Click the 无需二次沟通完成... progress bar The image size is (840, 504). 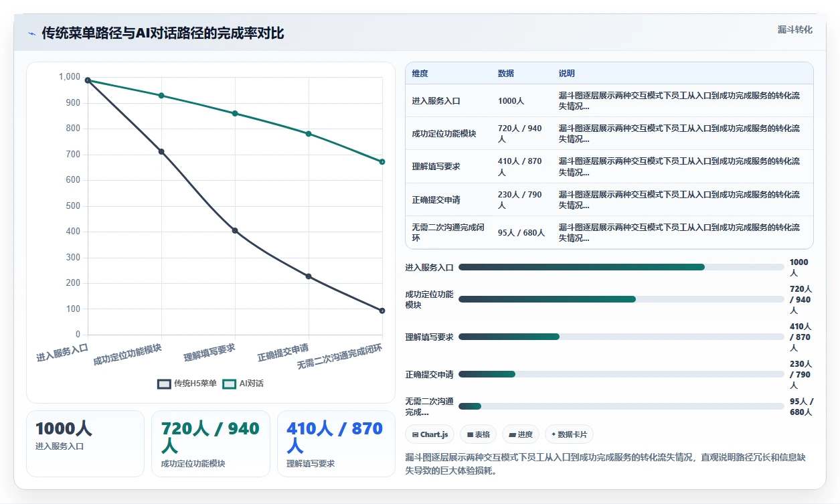[621, 406]
